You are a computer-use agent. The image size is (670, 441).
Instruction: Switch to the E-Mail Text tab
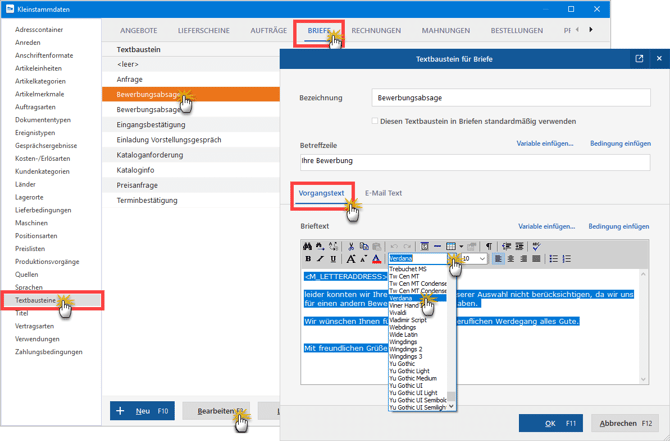tap(383, 193)
